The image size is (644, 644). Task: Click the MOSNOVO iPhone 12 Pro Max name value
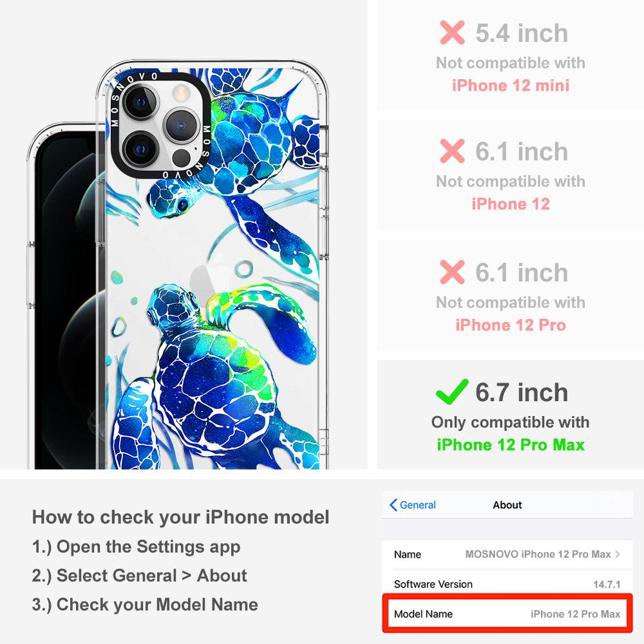point(538,554)
